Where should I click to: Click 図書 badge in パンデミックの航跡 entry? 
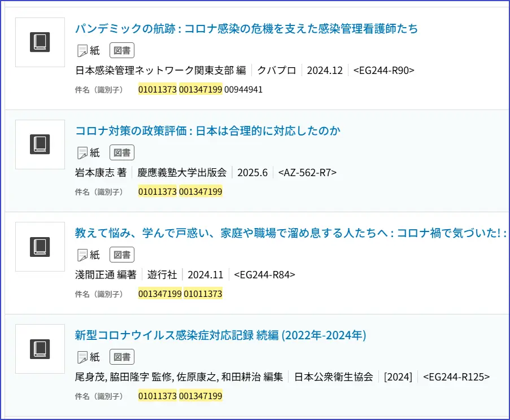[121, 50]
